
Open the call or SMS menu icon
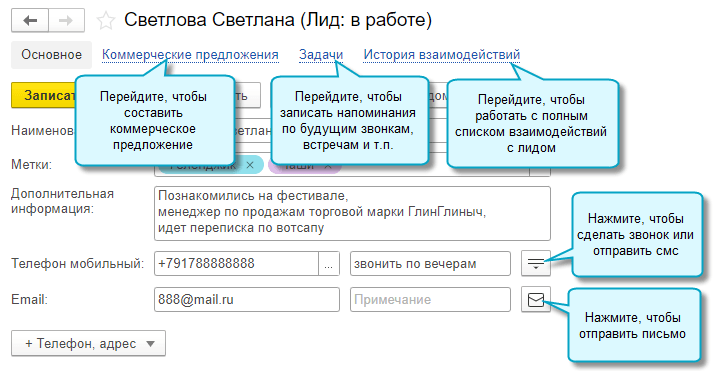pyautogui.click(x=536, y=263)
